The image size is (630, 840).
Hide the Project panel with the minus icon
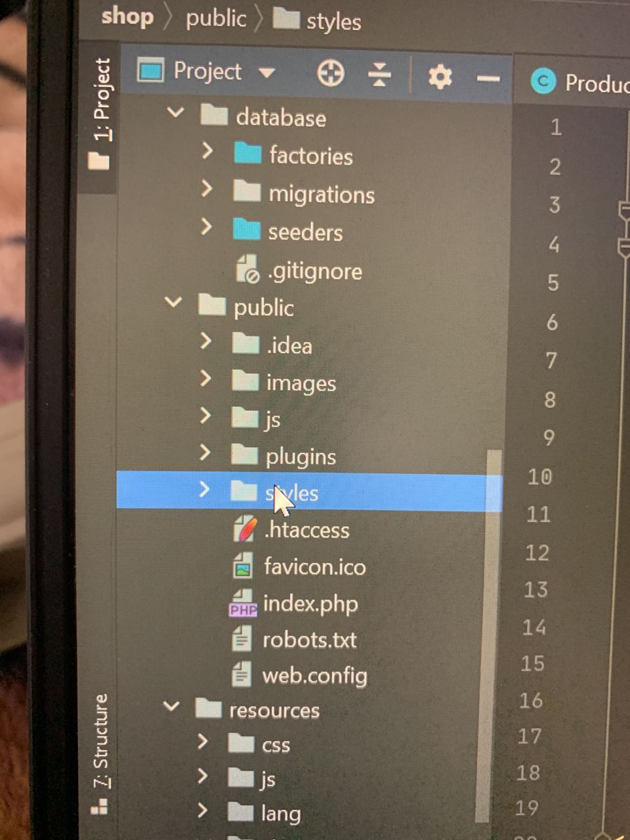(488, 79)
